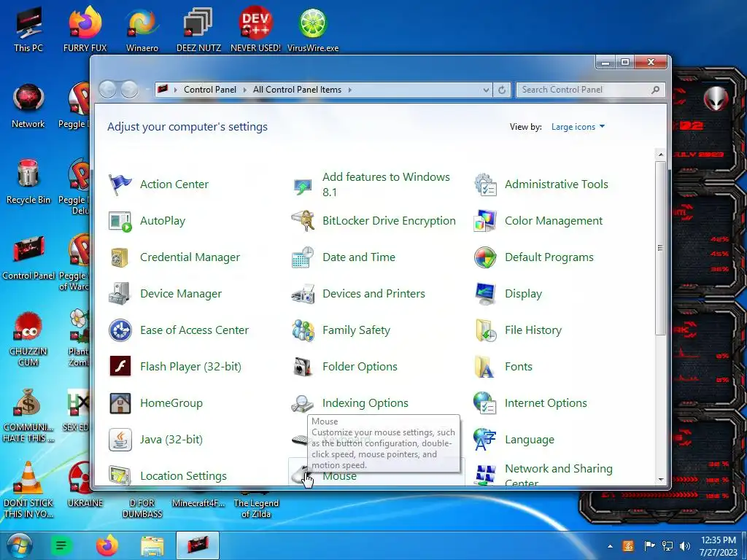Click the Language icon

coord(485,440)
